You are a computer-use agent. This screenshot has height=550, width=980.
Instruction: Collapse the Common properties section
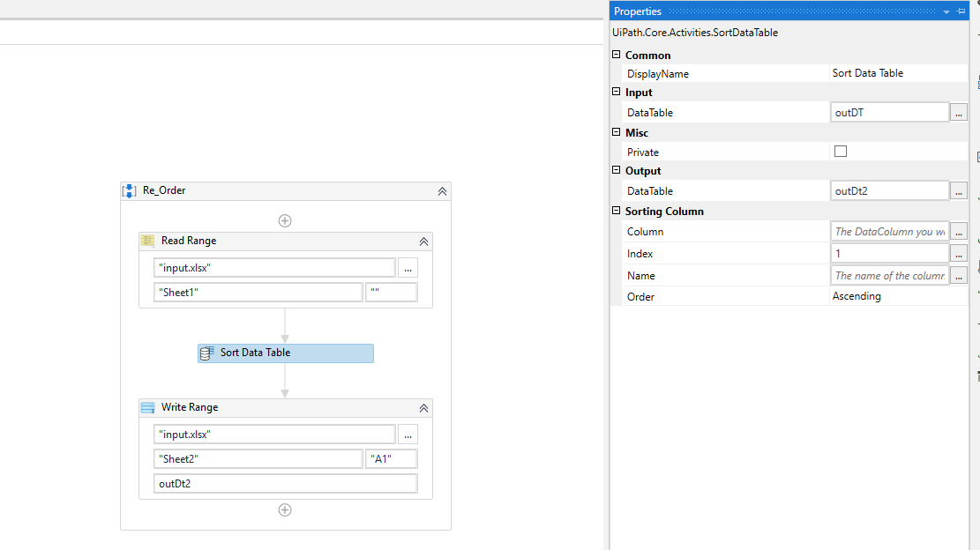pos(616,55)
